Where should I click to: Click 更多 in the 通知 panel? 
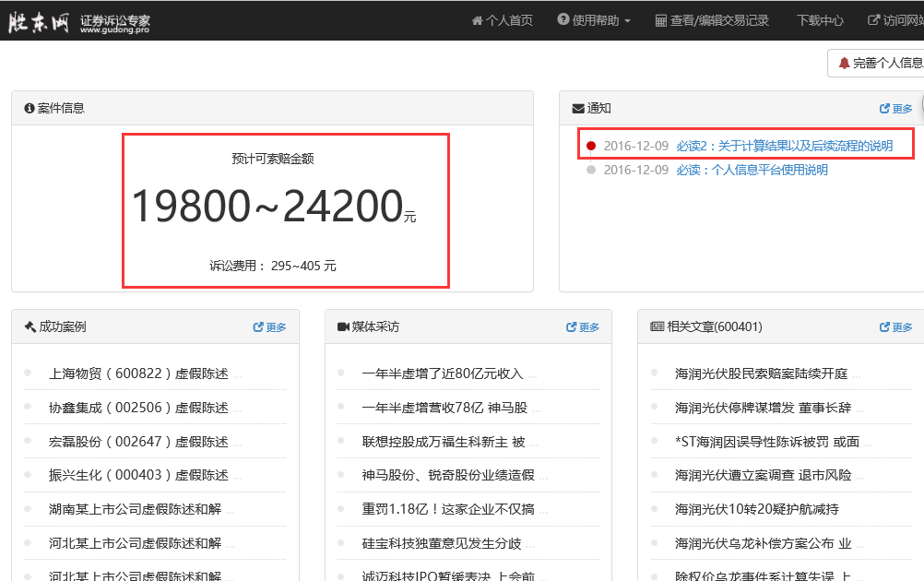[x=896, y=109]
